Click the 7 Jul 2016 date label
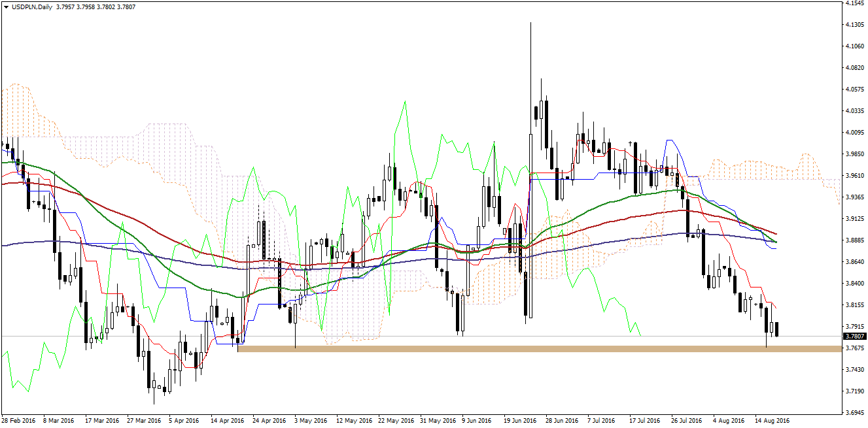Viewport: 868px width, 428px height. click(x=602, y=421)
